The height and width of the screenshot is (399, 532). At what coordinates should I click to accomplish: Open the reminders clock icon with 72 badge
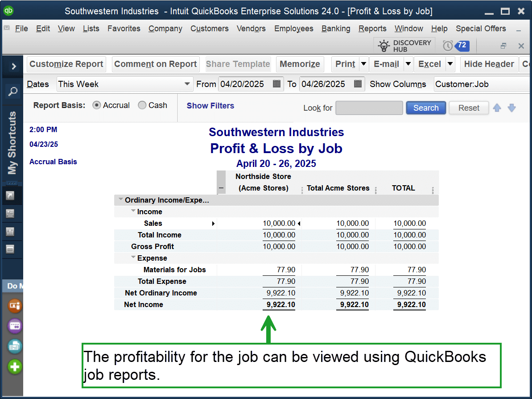[448, 46]
